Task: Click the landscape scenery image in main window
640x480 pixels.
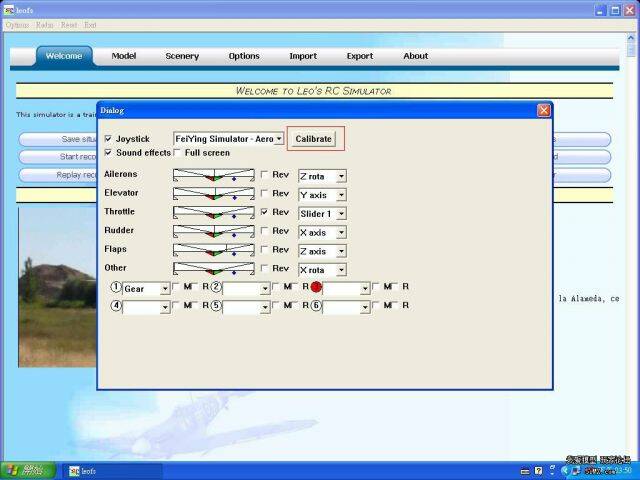Action: click(x=58, y=287)
